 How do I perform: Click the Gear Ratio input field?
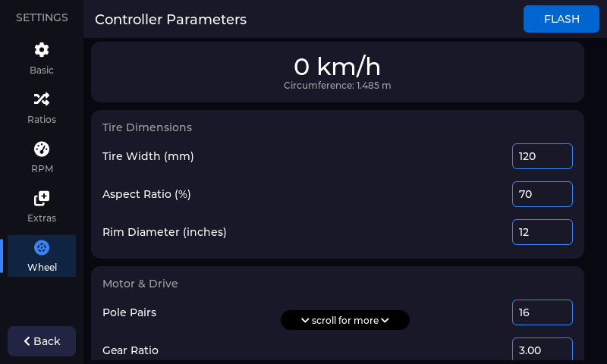click(542, 350)
